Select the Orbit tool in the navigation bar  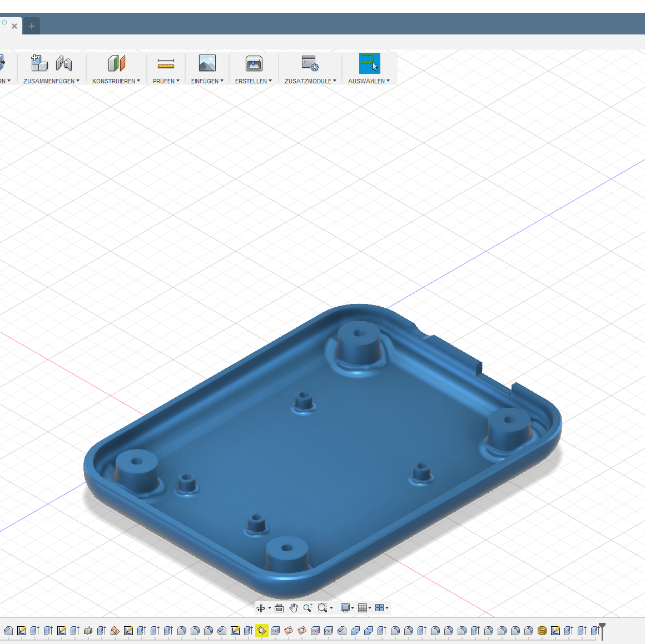click(x=261, y=607)
